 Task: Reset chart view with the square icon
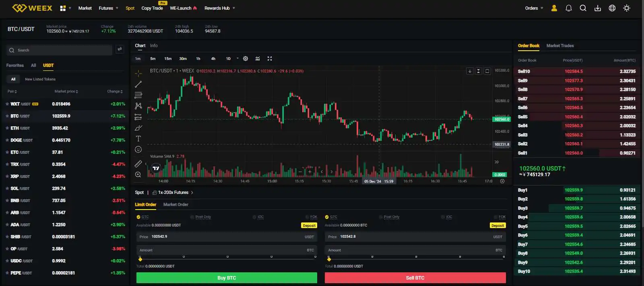[x=487, y=71]
